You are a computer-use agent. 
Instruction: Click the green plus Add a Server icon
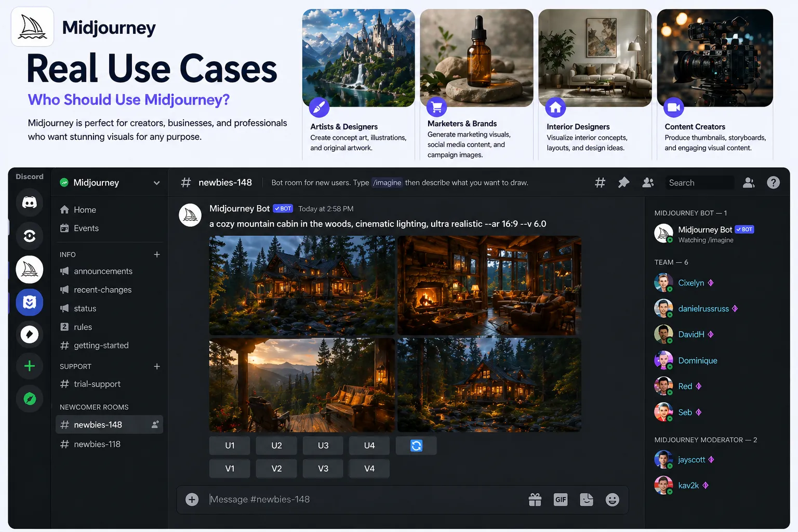tap(30, 366)
